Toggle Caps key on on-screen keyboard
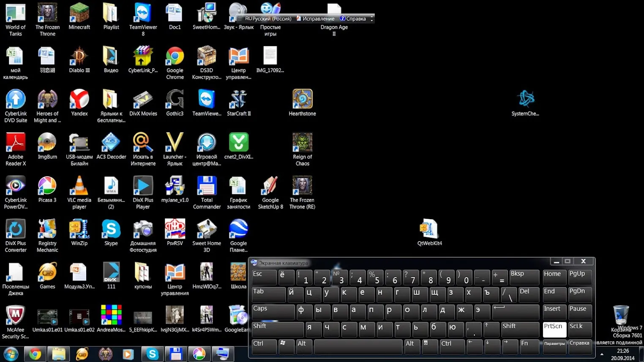This screenshot has height=362, width=644. 273,312
